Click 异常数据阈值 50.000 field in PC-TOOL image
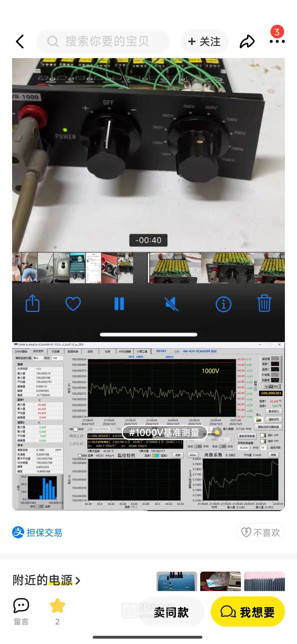Viewport: 297px width, 644px height. (x=244, y=448)
